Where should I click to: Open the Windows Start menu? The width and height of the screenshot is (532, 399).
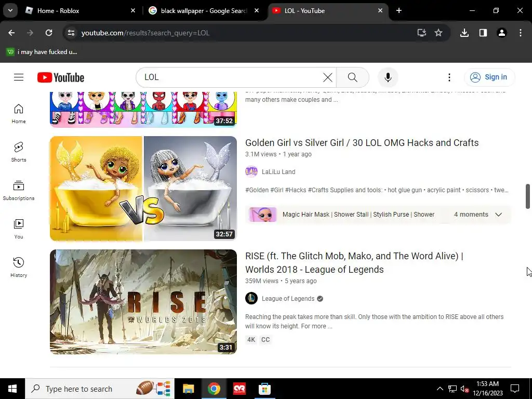coord(12,389)
